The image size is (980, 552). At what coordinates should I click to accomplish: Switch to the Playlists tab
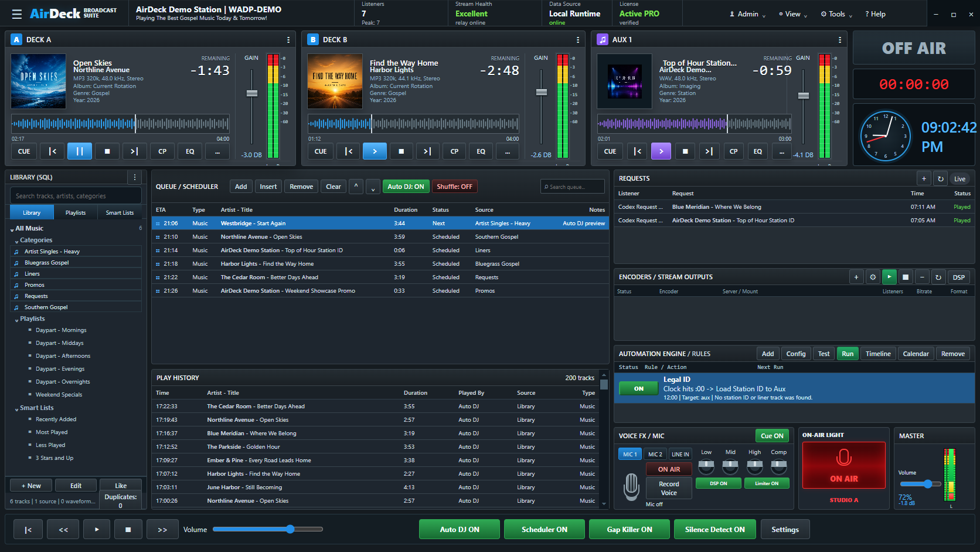click(x=76, y=212)
